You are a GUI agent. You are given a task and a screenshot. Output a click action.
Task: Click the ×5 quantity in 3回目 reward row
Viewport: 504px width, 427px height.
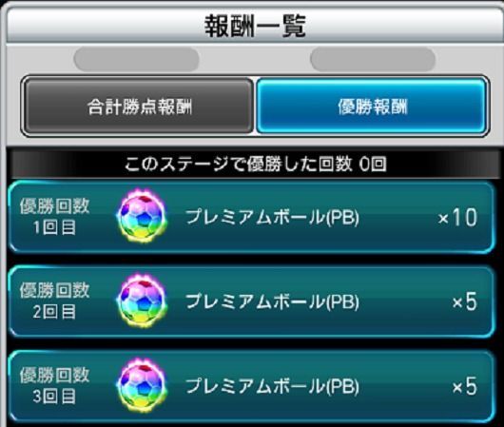pos(465,386)
